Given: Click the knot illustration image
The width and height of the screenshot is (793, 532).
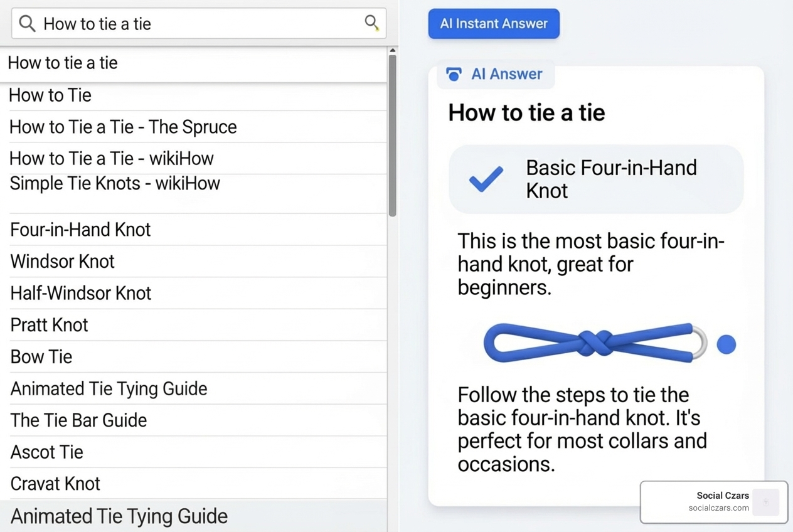Looking at the screenshot, I should click(595, 343).
